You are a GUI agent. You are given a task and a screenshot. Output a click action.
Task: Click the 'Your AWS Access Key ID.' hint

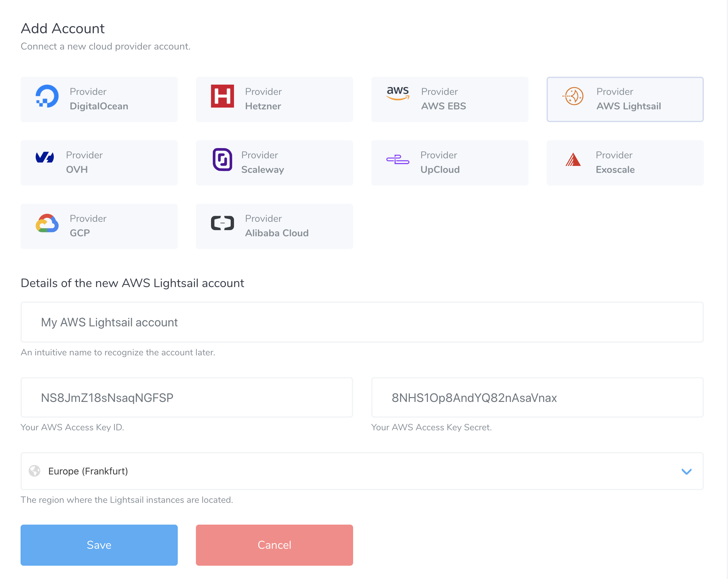click(x=72, y=427)
